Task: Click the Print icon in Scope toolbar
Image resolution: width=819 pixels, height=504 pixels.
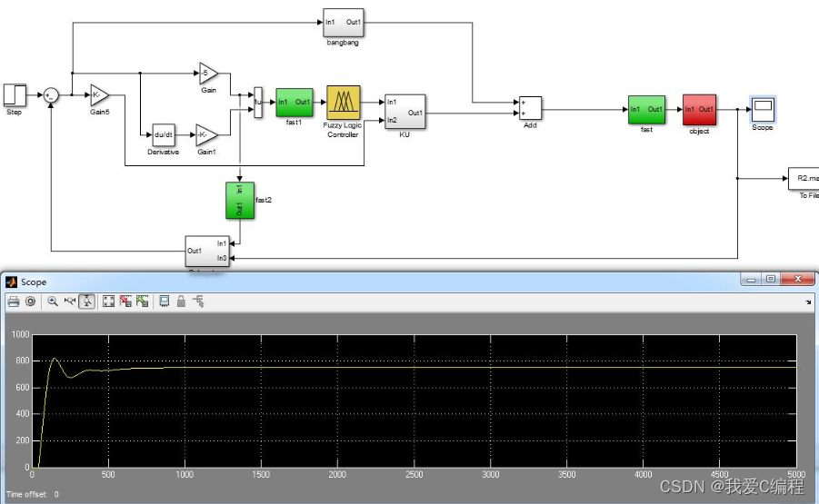Action: pyautogui.click(x=14, y=301)
